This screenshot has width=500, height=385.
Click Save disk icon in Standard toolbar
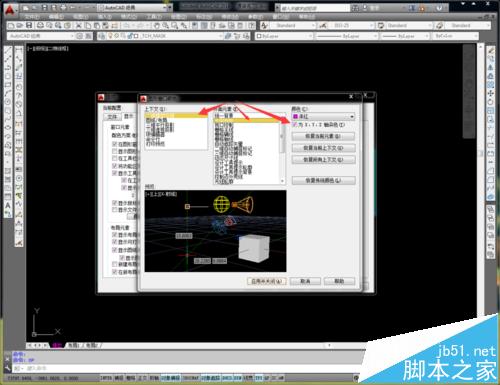tap(29, 25)
